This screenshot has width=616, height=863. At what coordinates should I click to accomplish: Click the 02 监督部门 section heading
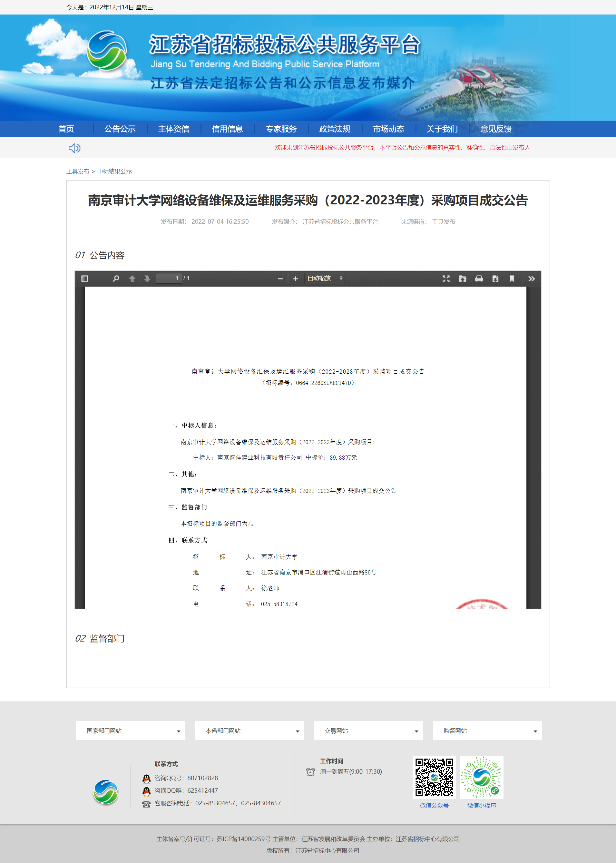click(100, 638)
